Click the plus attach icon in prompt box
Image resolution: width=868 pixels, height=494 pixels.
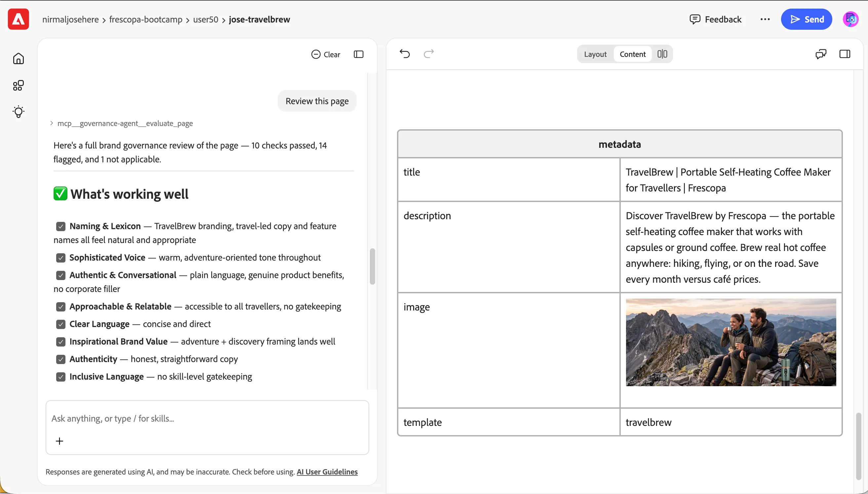(59, 441)
